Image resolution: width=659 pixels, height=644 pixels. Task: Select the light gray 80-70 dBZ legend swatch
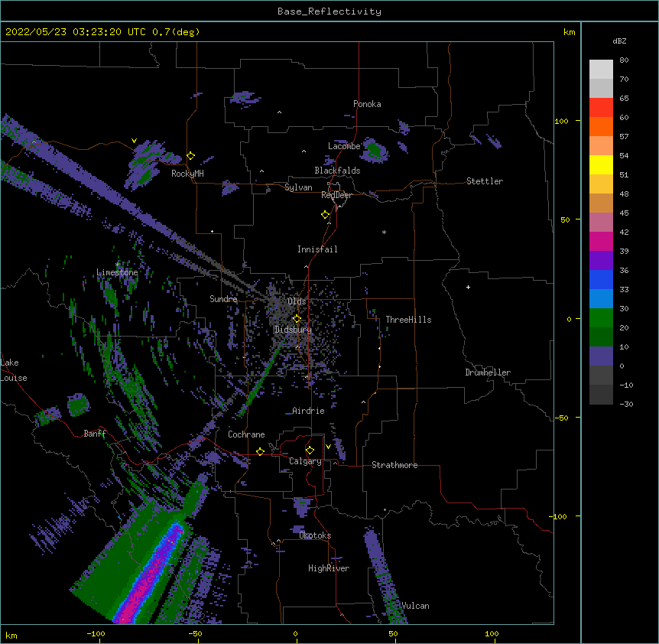601,70
